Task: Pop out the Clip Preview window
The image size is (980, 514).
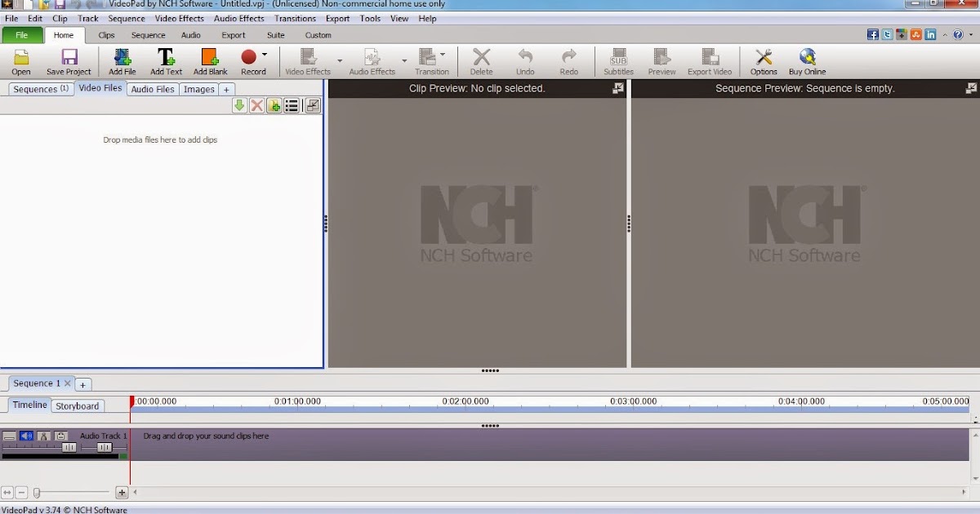Action: pos(618,88)
